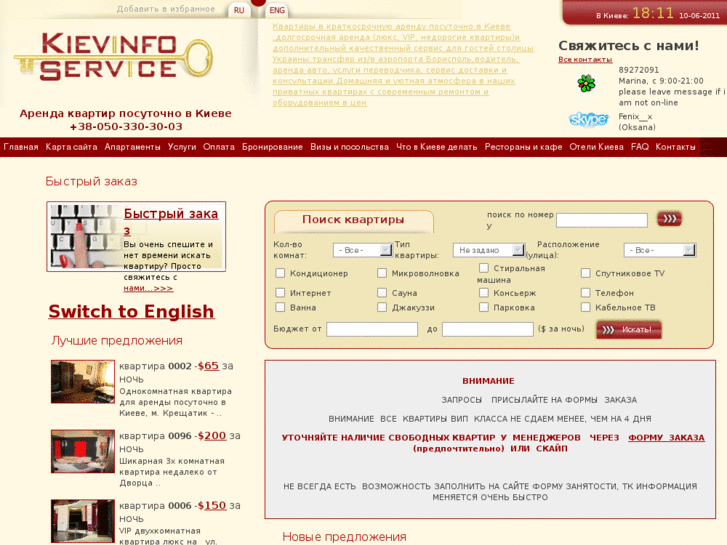The image size is (727, 545).
Task: Check the Парковка checkbox
Action: point(484,307)
